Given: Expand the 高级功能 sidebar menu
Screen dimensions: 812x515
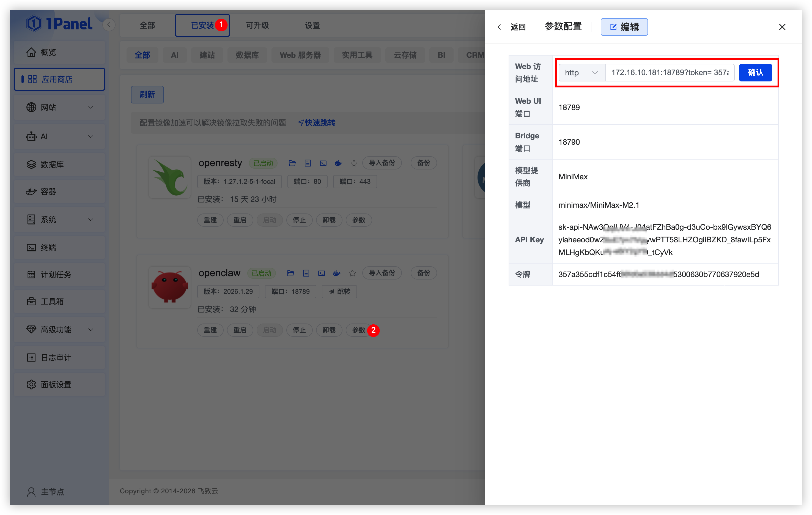Looking at the screenshot, I should (x=59, y=330).
